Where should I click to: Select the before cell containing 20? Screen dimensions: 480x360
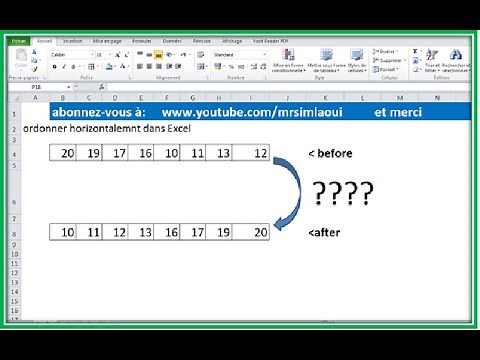[63, 153]
